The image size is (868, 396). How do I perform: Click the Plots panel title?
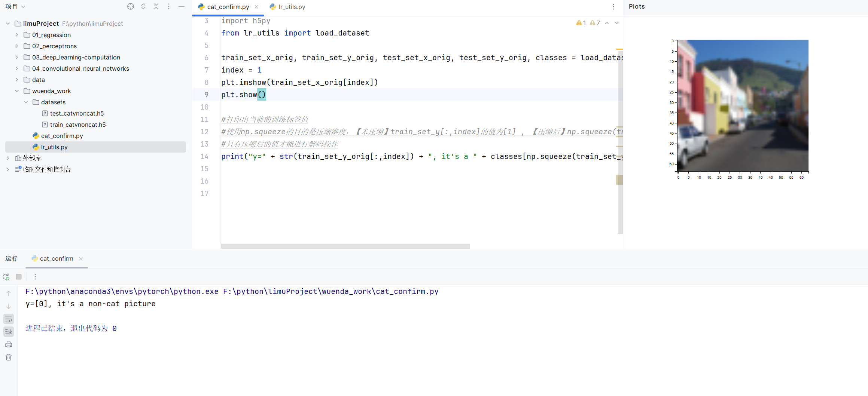coord(637,6)
